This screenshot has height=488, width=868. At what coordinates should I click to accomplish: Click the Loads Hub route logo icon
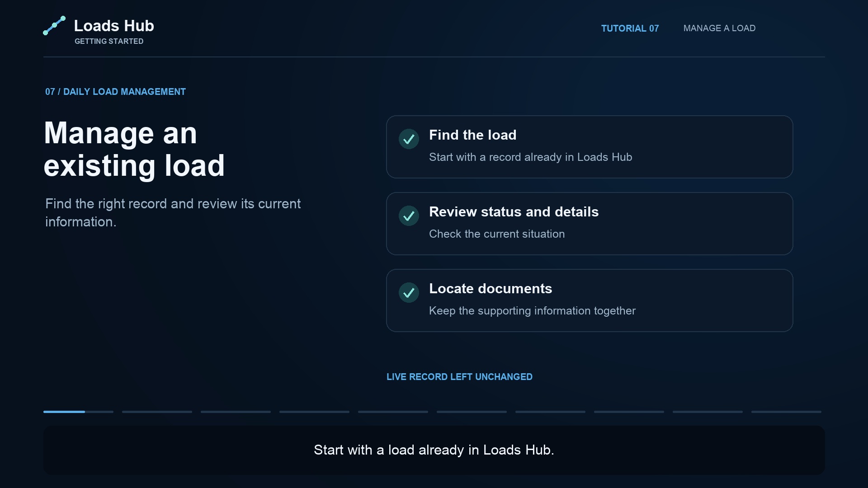pyautogui.click(x=54, y=26)
